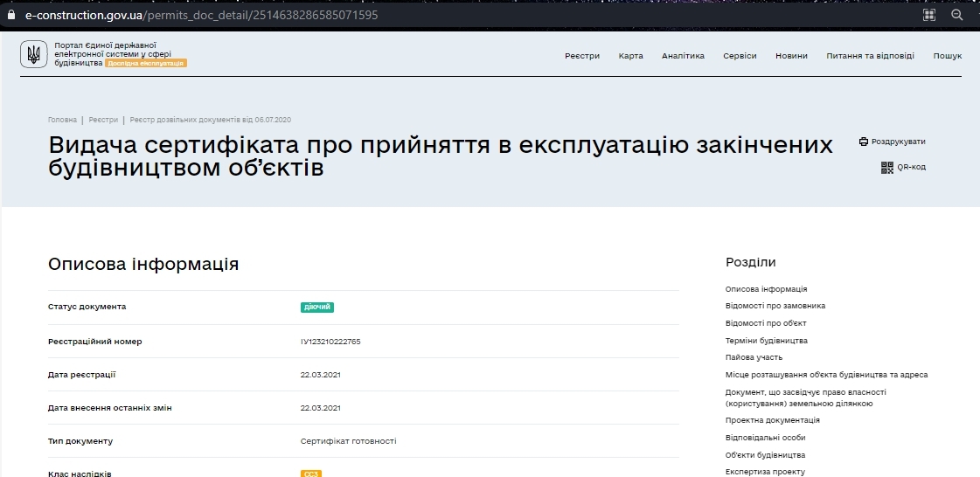Click Дата реєстрації value 22.03.2021

pos(321,375)
